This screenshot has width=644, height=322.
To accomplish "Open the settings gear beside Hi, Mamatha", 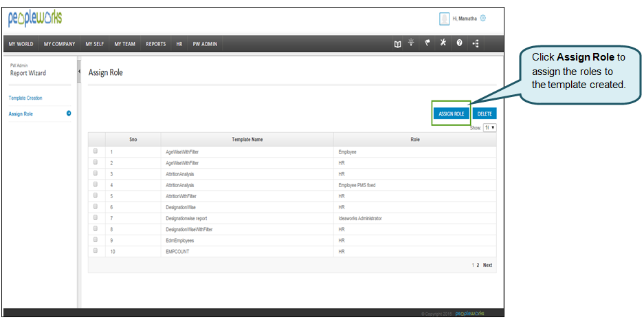I will pyautogui.click(x=483, y=18).
